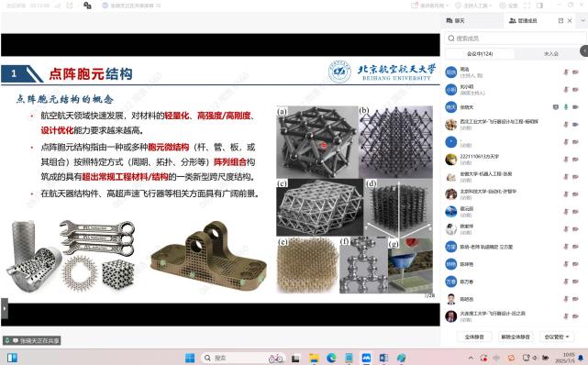Pop out the member panel window

(x=561, y=20)
